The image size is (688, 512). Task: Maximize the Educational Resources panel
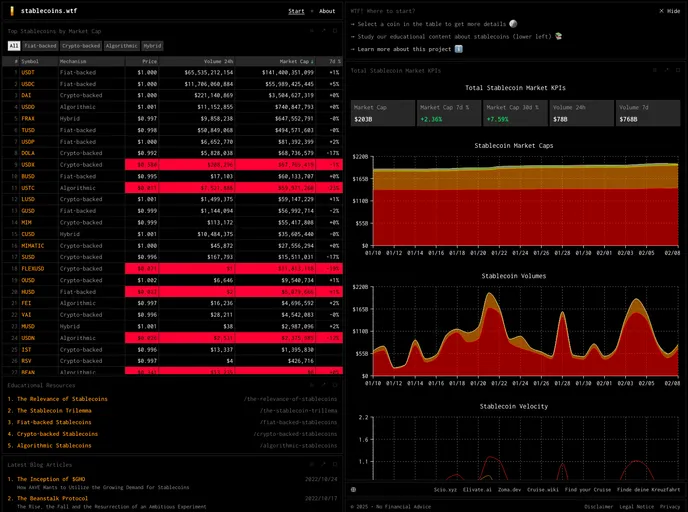pos(335,385)
